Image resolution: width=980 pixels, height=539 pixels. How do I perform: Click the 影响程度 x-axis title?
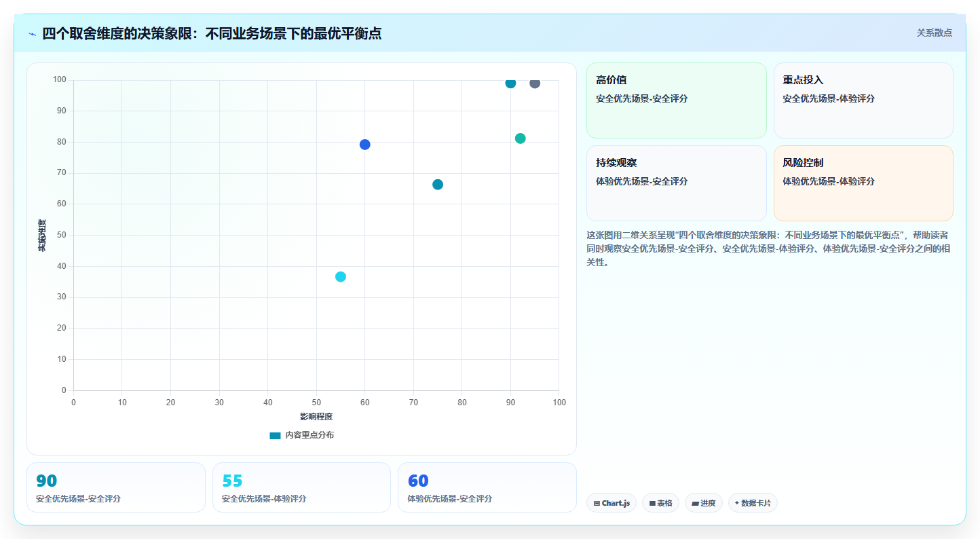tap(316, 417)
